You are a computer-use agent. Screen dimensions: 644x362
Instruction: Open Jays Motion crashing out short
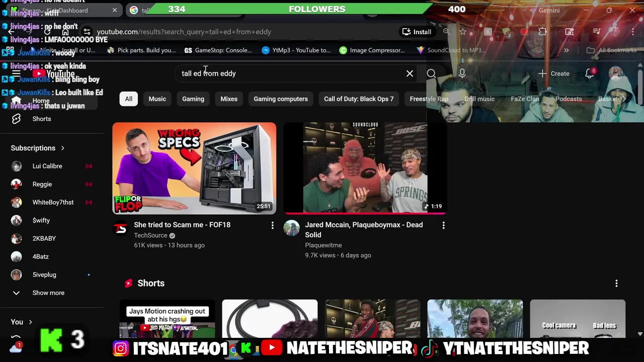click(x=167, y=319)
